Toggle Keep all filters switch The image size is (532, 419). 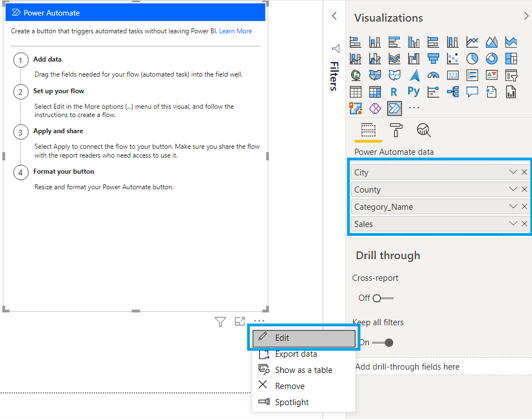click(x=383, y=342)
